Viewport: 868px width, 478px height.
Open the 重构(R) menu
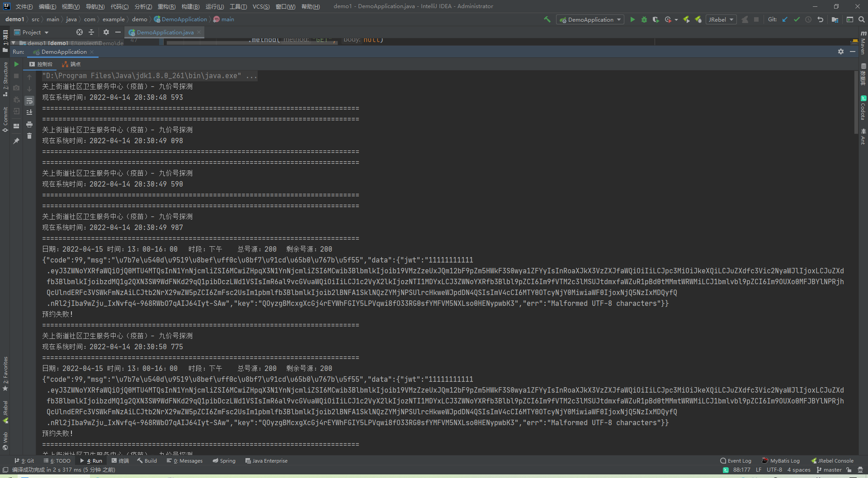[x=166, y=6]
